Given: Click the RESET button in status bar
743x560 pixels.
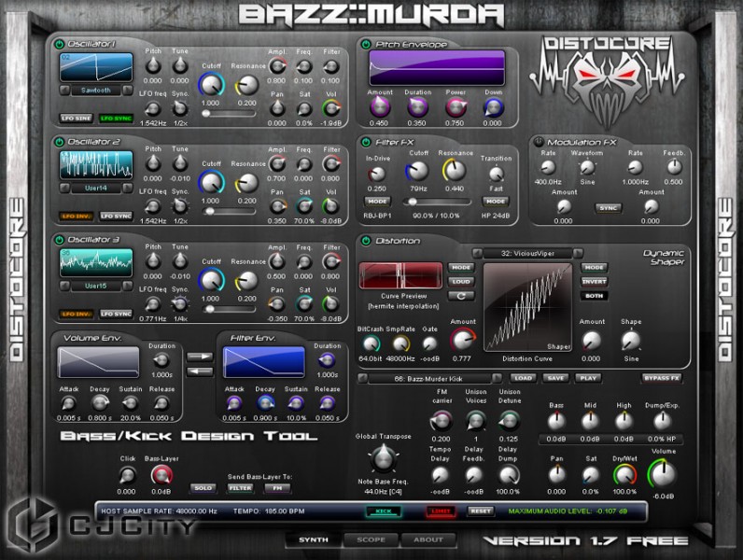Looking at the screenshot, I should click(481, 511).
